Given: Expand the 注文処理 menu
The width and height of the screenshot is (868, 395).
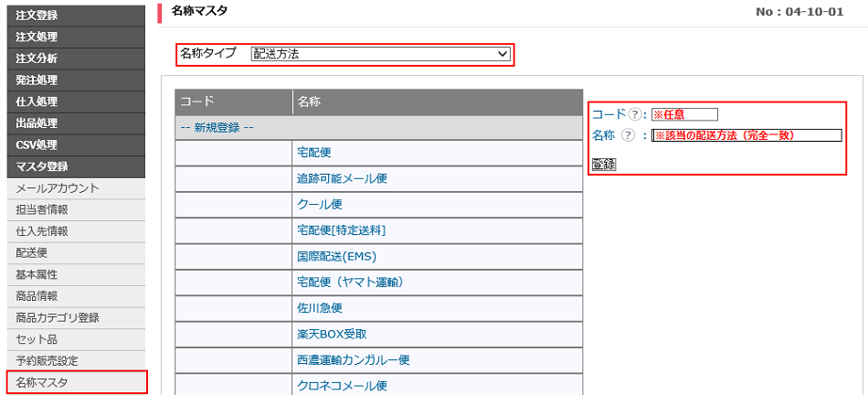Looking at the screenshot, I should coord(76,37).
